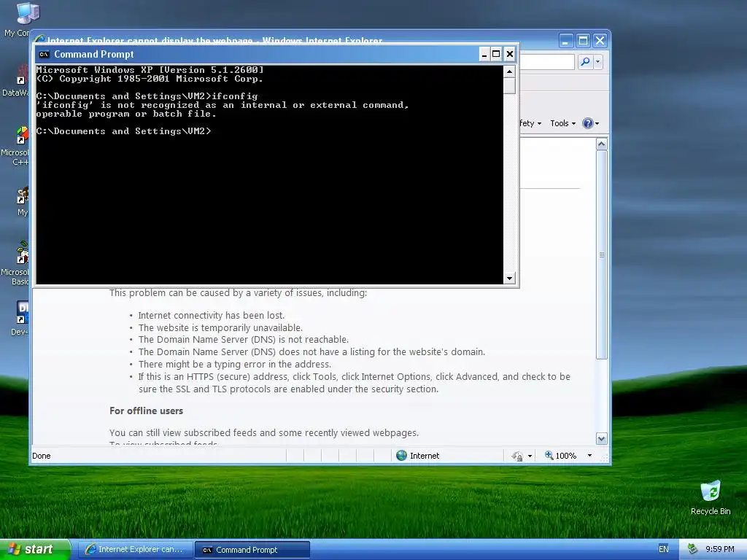This screenshot has width=747, height=560.
Task: Minimize the Command Prompt window
Action: pos(484,54)
